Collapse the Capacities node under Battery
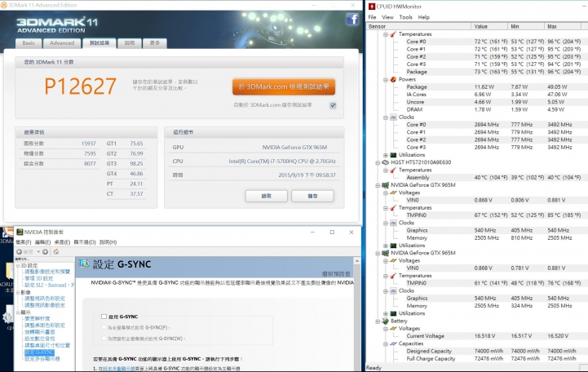Screen dimensions: 588x372 pos(386,344)
